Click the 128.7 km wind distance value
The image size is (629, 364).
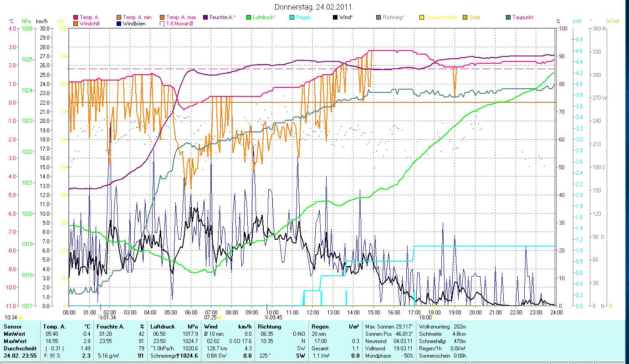click(216, 348)
